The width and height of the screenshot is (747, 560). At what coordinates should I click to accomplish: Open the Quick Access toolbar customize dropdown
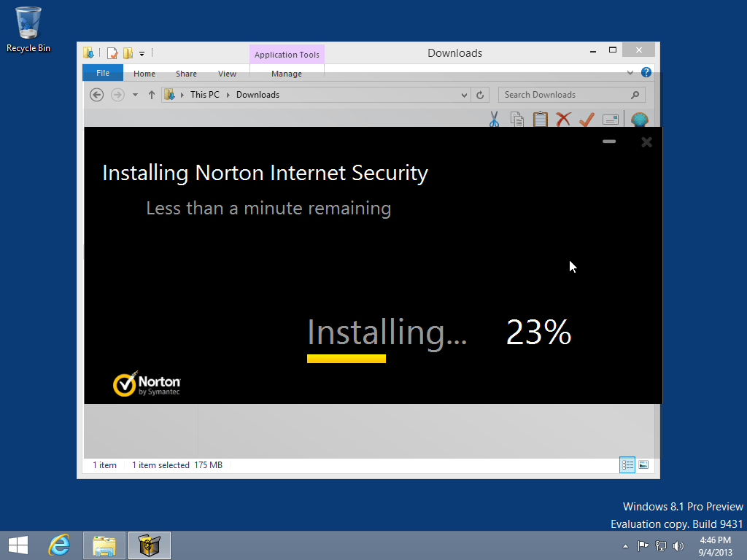click(142, 52)
